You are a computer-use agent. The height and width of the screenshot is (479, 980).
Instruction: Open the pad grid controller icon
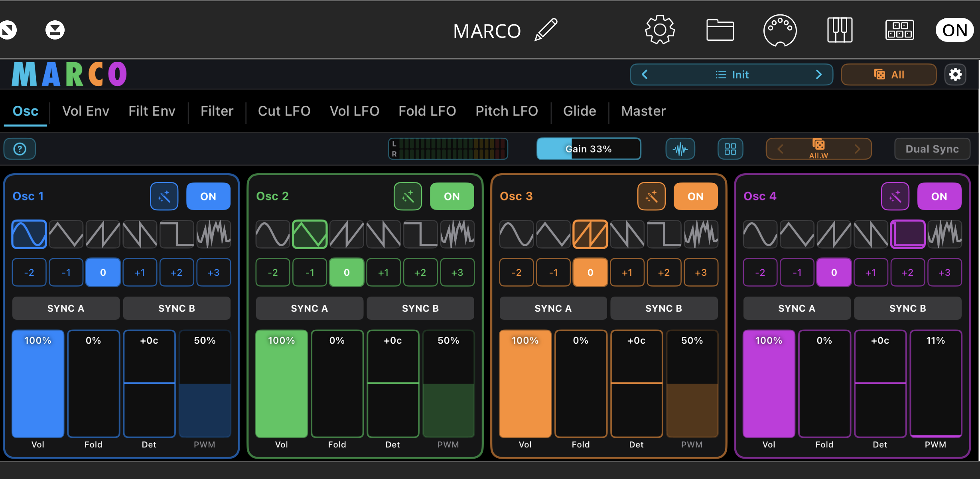[x=899, y=30]
